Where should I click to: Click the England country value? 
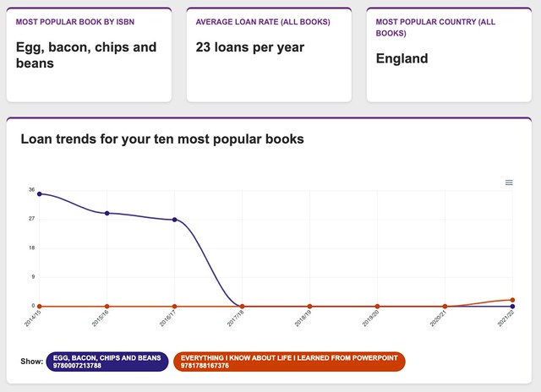(x=402, y=58)
